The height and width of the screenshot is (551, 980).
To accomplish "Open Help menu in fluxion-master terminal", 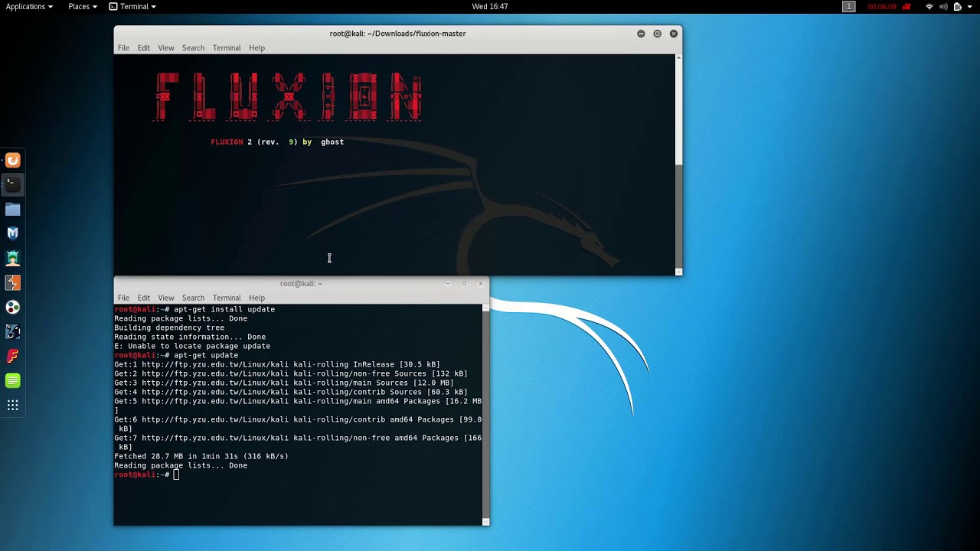I will [x=256, y=47].
